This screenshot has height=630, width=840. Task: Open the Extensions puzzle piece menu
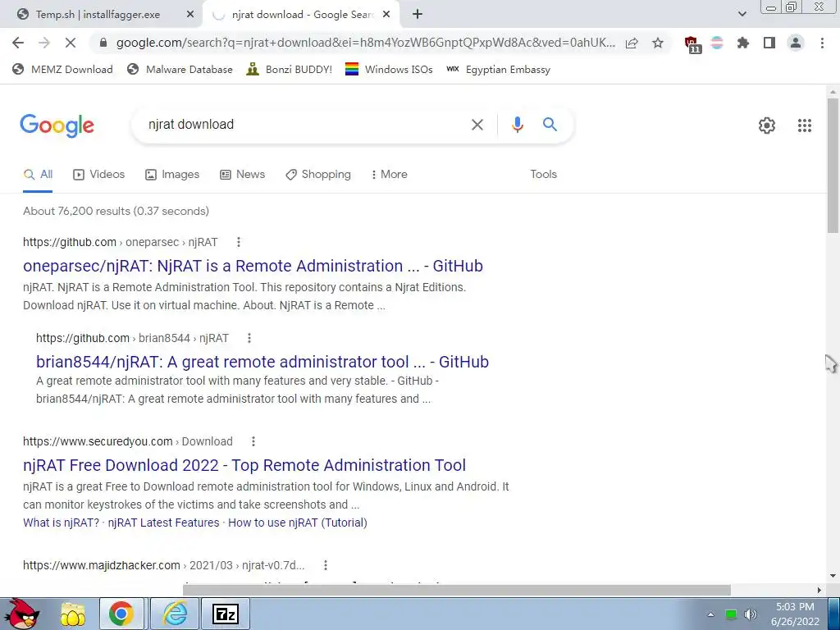point(743,43)
